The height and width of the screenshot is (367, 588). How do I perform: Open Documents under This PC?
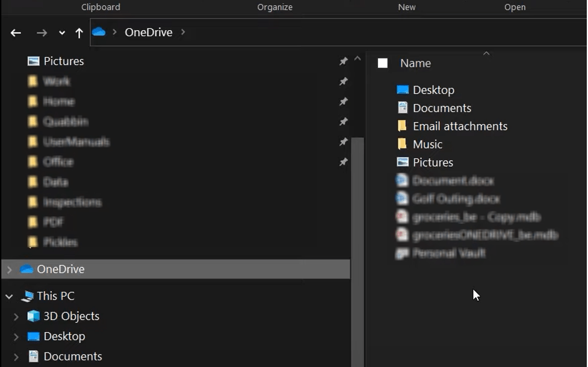coord(73,357)
